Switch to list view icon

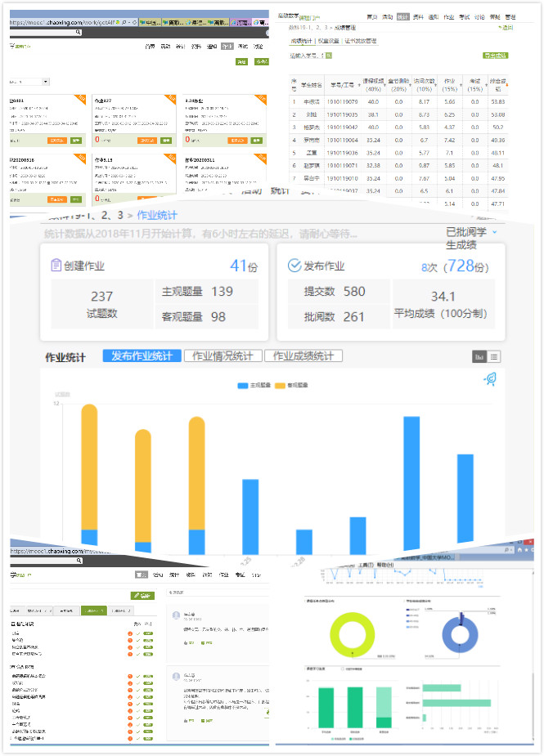click(494, 356)
